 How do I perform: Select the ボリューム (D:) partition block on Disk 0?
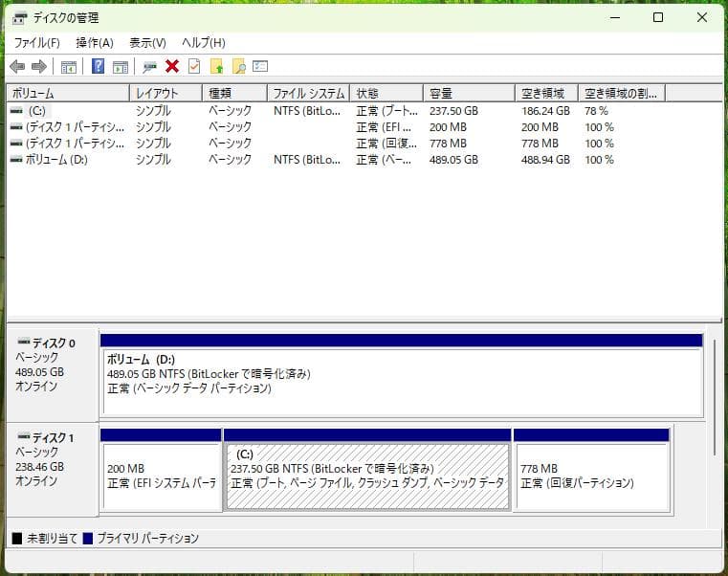(x=402, y=375)
